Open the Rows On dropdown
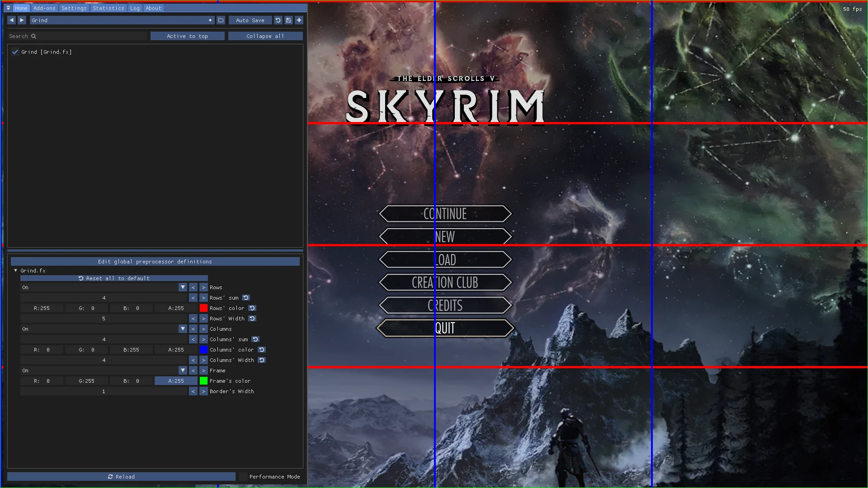 point(104,287)
